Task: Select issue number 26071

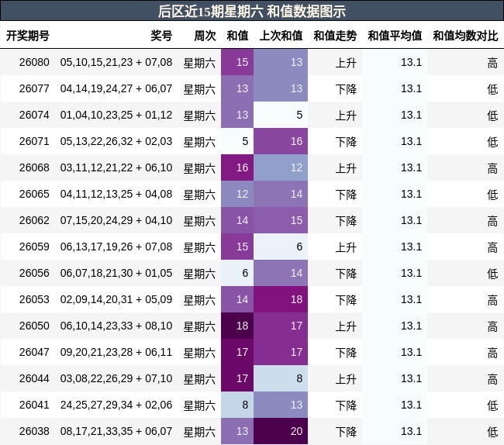Action: click(34, 141)
